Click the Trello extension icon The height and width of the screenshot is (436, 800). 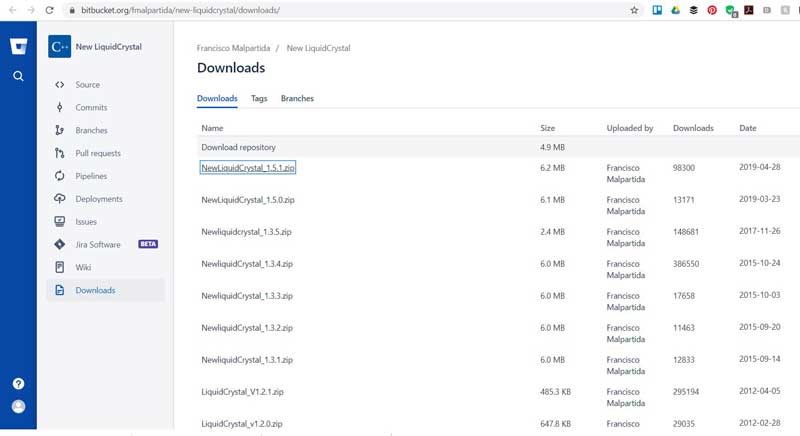(657, 10)
